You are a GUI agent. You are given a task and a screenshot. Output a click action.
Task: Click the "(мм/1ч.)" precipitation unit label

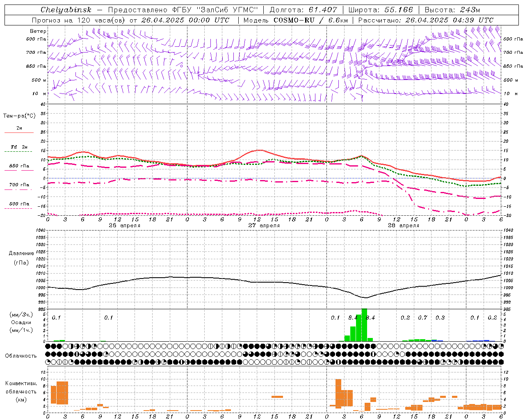click(21, 330)
